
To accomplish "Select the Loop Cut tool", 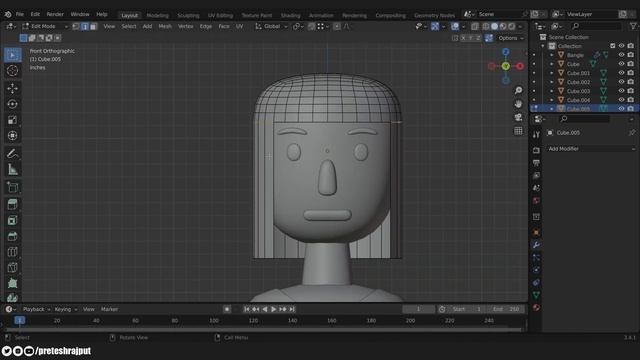I will point(12,252).
